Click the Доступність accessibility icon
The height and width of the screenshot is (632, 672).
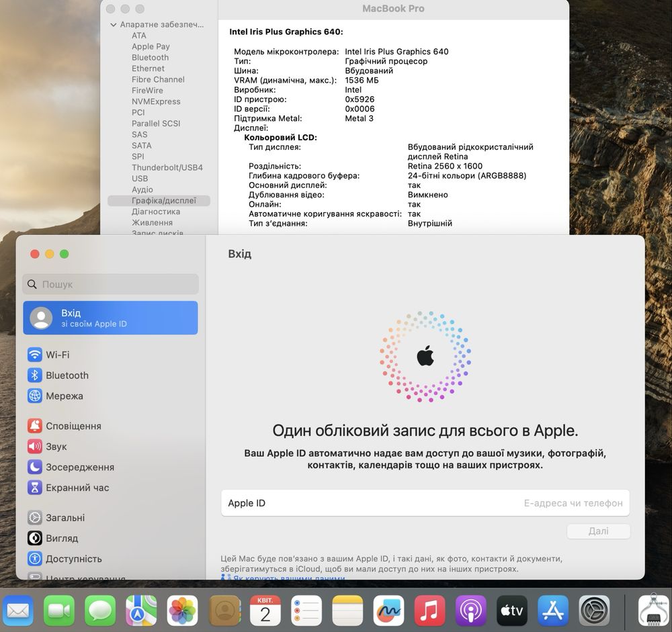(x=35, y=558)
